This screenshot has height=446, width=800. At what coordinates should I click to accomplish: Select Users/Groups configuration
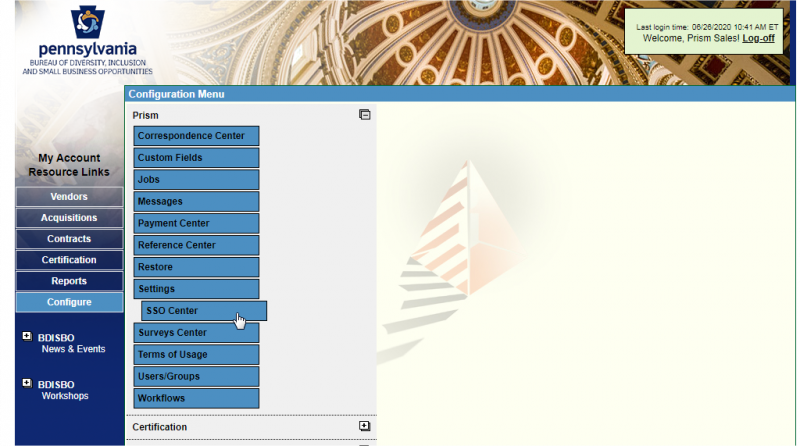(196, 376)
